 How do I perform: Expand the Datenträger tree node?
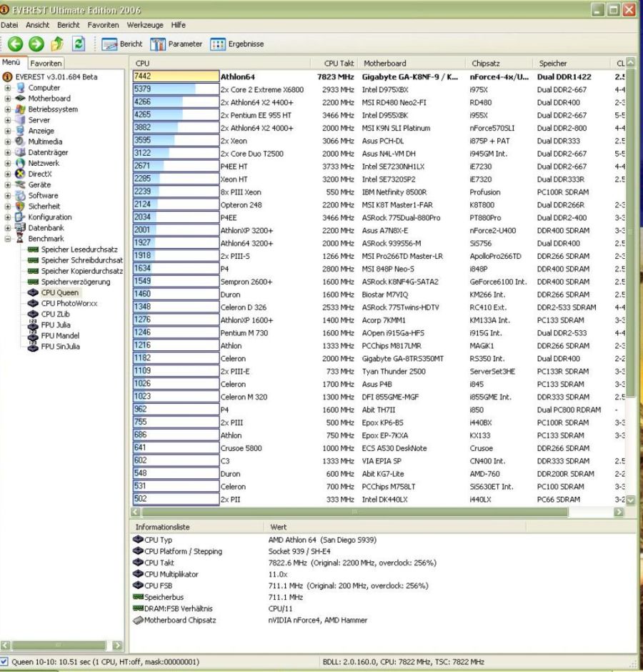[x=8, y=152]
